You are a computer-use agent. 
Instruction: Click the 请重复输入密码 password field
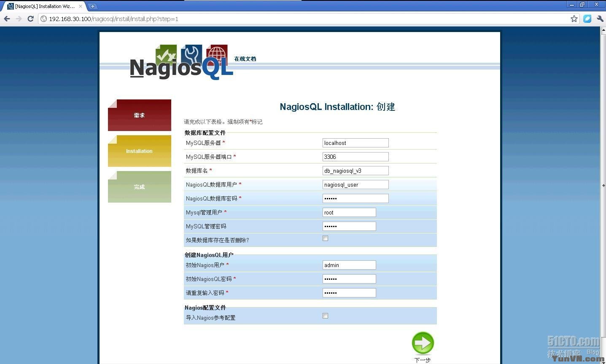[349, 293]
